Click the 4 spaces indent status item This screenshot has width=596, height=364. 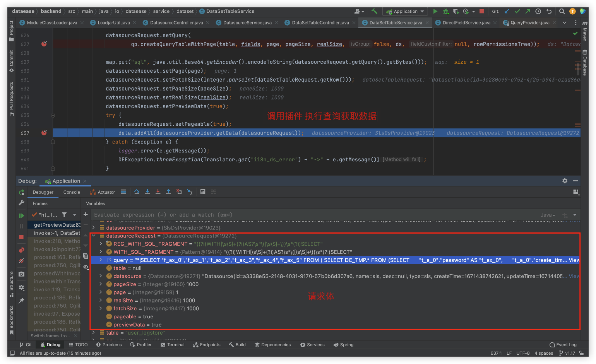[x=544, y=353]
